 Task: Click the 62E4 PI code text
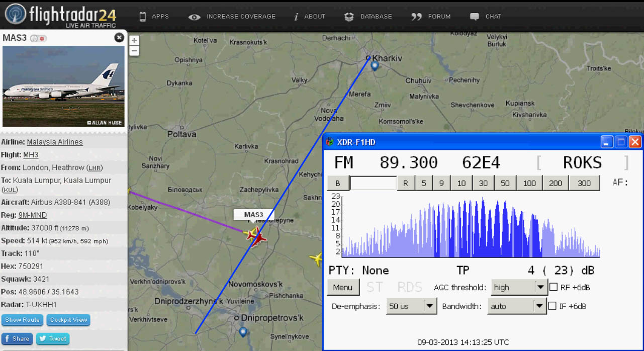coord(481,162)
